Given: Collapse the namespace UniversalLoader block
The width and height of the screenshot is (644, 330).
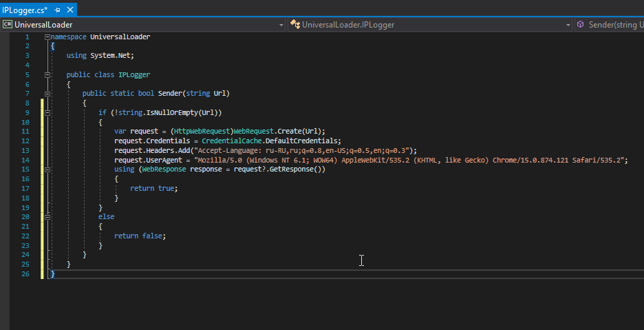Looking at the screenshot, I should click(x=47, y=37).
